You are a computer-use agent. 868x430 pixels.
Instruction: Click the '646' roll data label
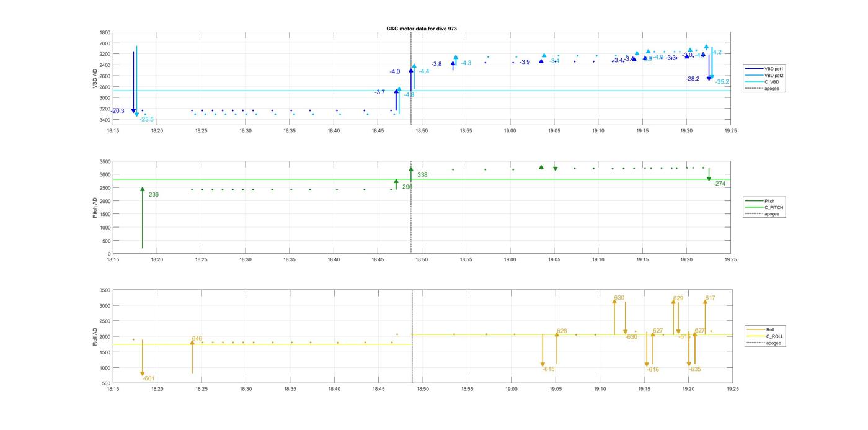(x=197, y=339)
